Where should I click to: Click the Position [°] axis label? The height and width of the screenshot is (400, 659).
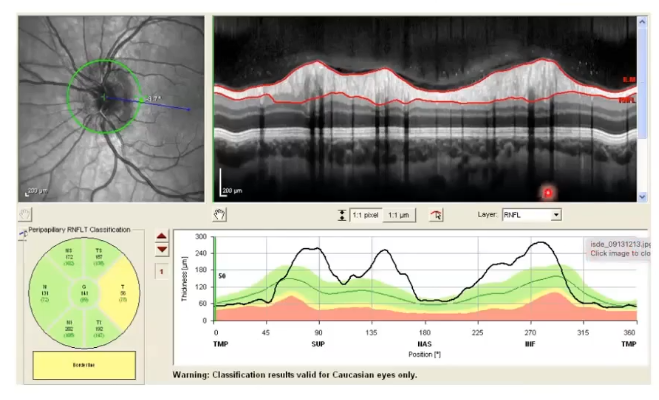click(x=424, y=354)
